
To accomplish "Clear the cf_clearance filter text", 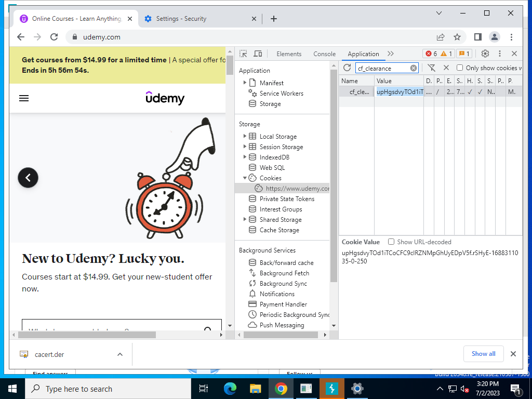I will click(x=414, y=68).
